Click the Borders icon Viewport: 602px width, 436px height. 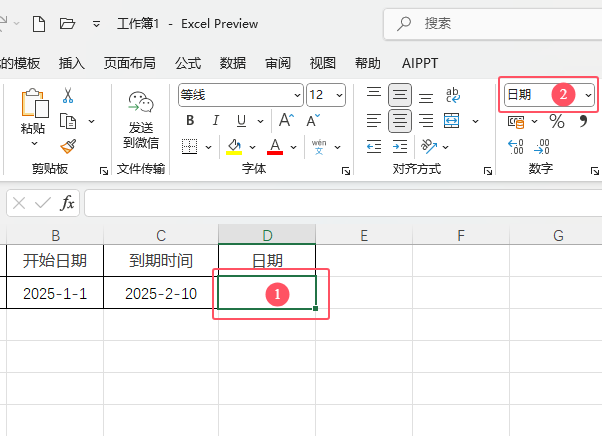coord(190,147)
